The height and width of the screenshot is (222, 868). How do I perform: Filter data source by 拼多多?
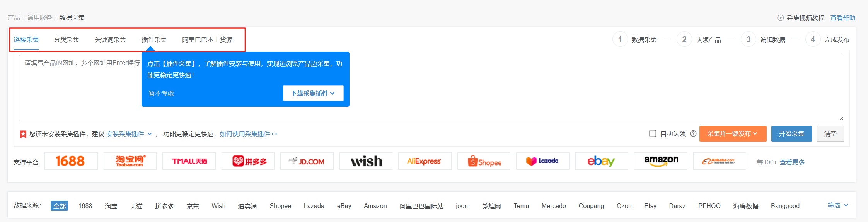[x=164, y=206]
